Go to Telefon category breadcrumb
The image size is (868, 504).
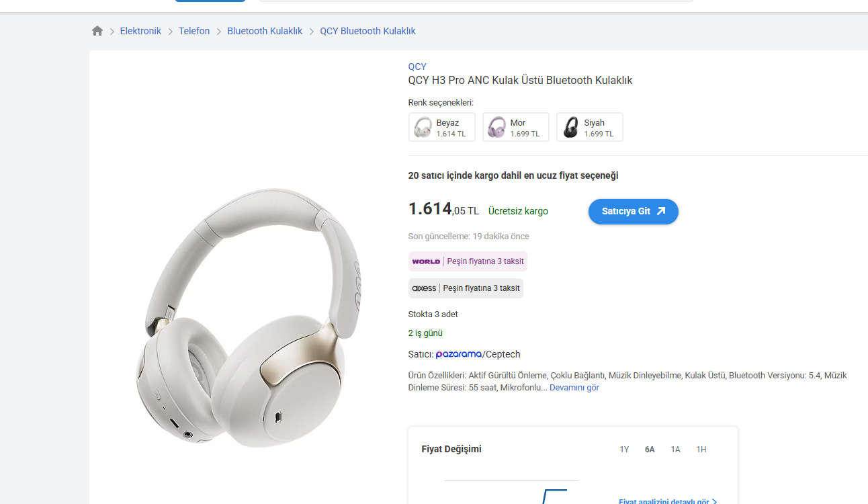[194, 31]
